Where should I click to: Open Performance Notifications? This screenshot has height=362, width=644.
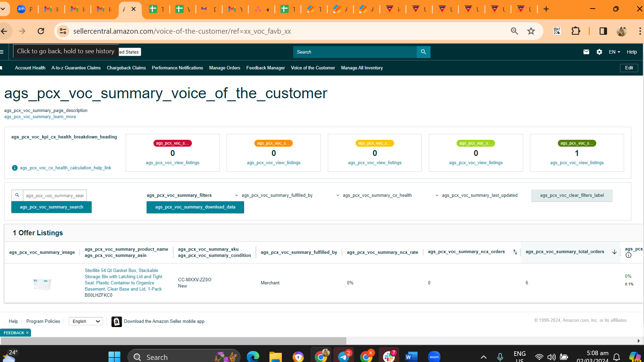click(x=177, y=68)
